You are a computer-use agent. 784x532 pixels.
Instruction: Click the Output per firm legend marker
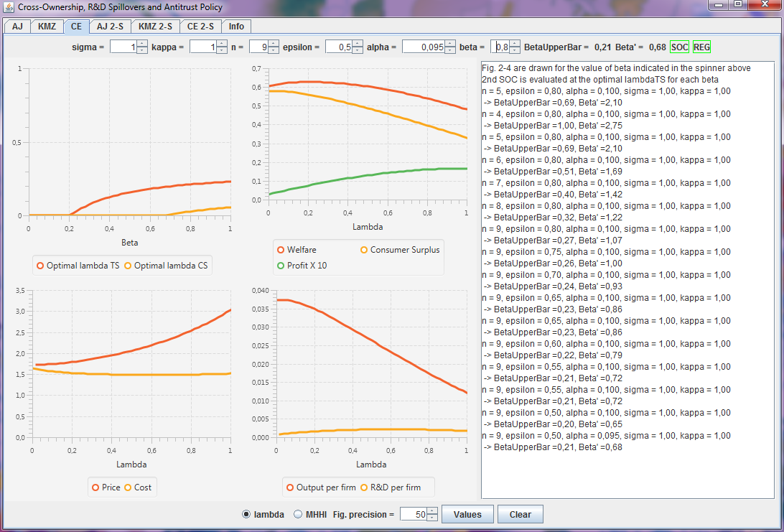click(x=290, y=487)
